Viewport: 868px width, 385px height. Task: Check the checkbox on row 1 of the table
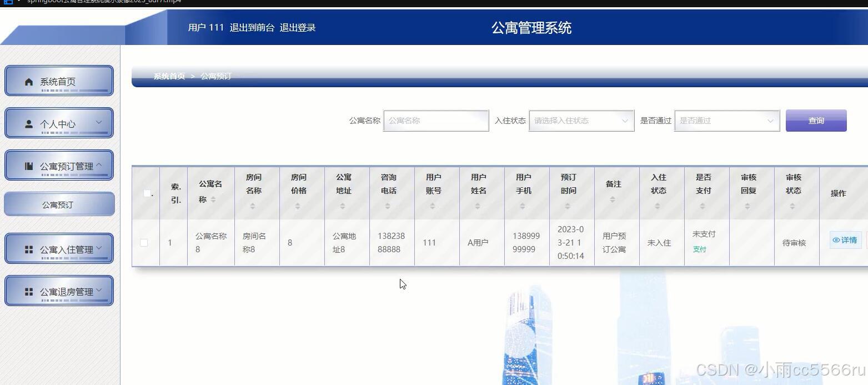coord(144,242)
